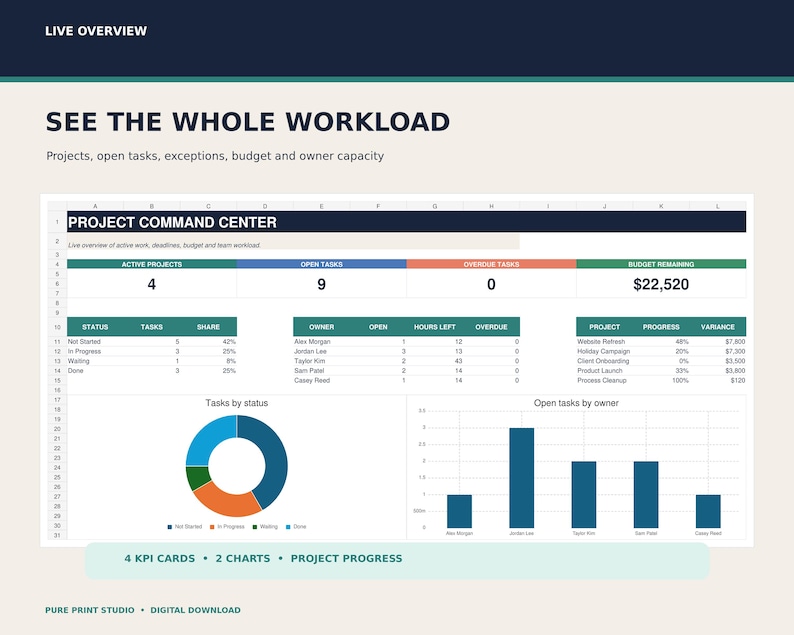Click the OVERDUE TASKS KPI header
This screenshot has height=635, width=794.
[491, 264]
